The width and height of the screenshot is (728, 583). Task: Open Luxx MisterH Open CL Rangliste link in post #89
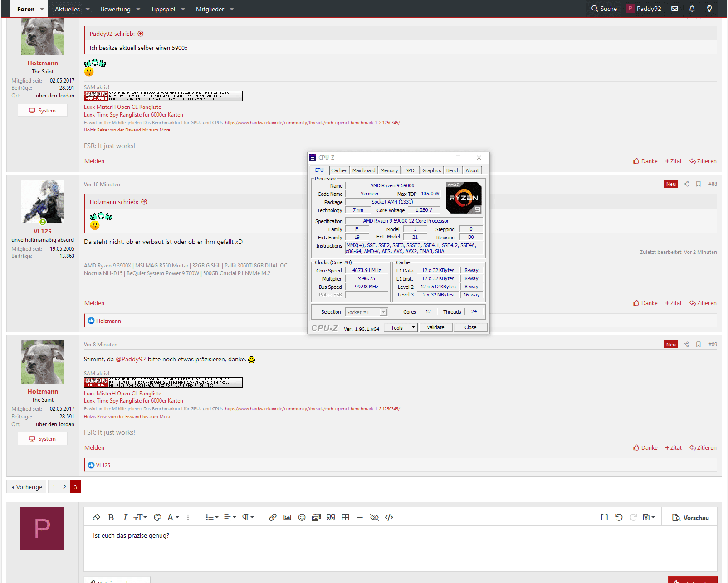pos(122,394)
